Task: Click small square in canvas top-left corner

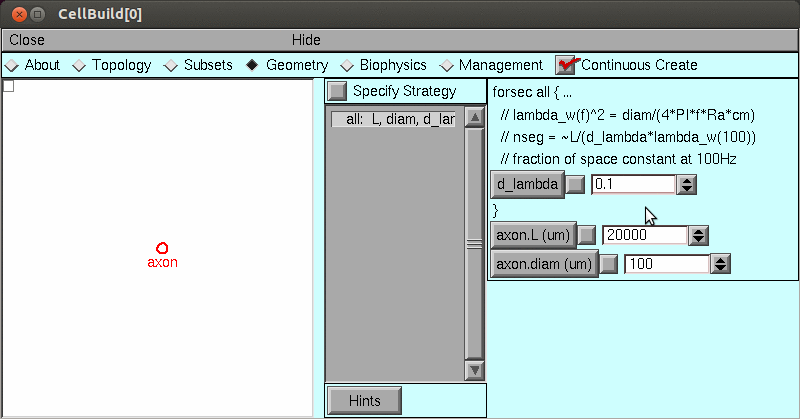Action: click(x=8, y=86)
